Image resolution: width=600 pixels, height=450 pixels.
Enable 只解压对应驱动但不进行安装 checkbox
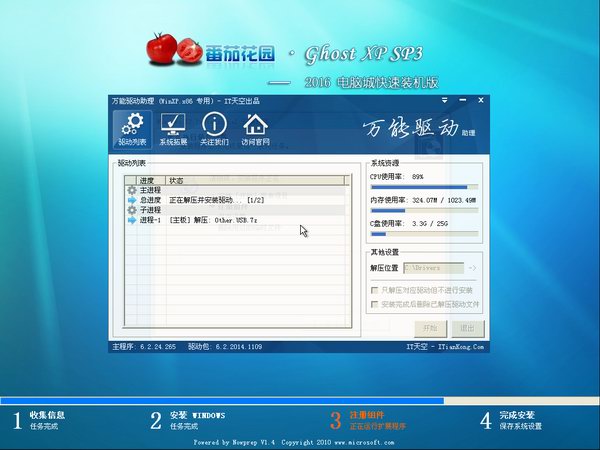(375, 289)
